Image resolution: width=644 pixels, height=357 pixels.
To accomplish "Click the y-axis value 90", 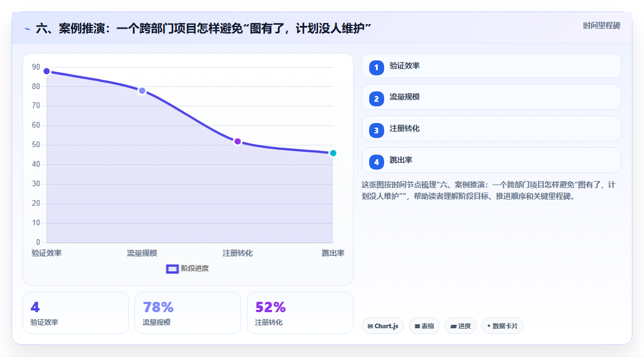I will pos(36,67).
